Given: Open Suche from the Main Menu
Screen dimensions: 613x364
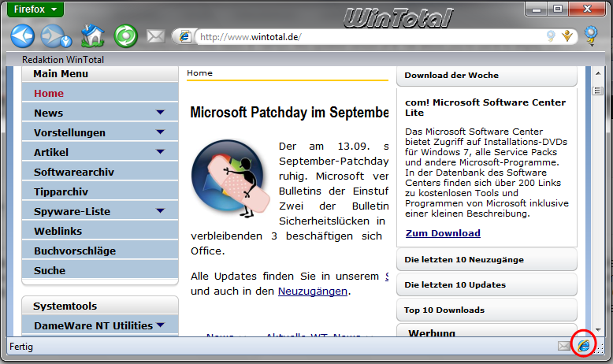Looking at the screenshot, I should point(100,270).
